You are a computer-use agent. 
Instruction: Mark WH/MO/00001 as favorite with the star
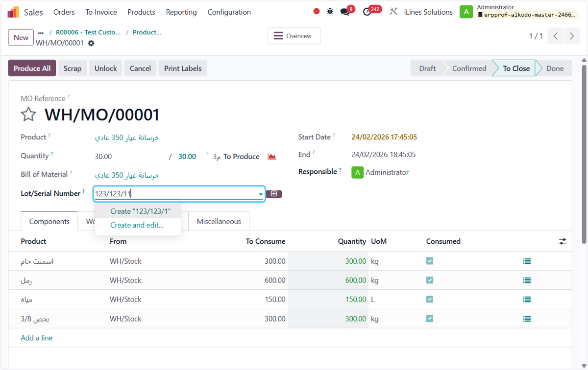(28, 115)
